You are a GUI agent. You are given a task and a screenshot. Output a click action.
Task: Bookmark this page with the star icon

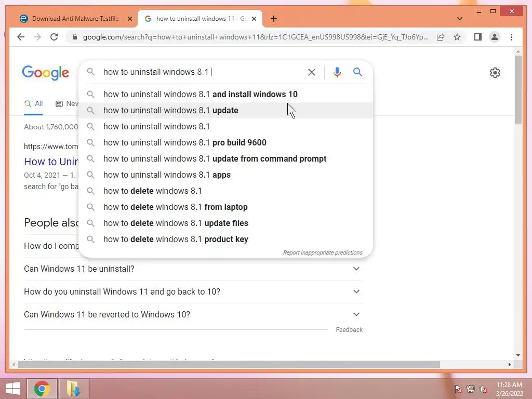(457, 37)
